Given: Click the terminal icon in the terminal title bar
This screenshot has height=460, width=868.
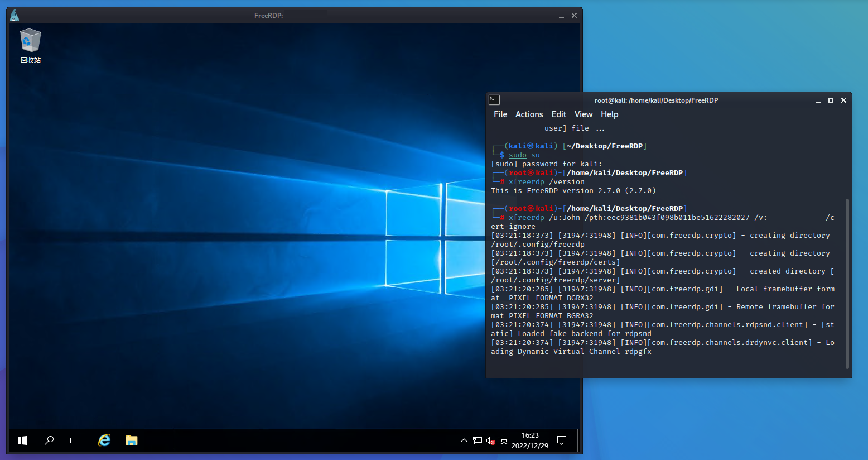Looking at the screenshot, I should pos(494,100).
